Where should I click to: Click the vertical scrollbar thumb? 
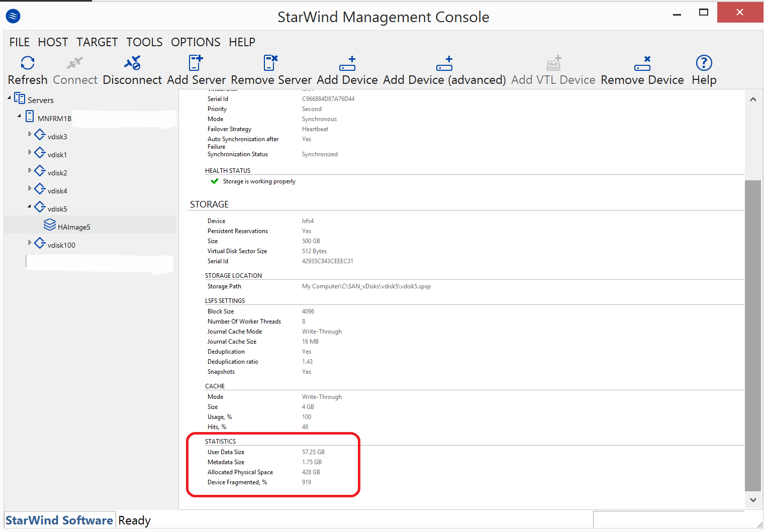click(753, 335)
